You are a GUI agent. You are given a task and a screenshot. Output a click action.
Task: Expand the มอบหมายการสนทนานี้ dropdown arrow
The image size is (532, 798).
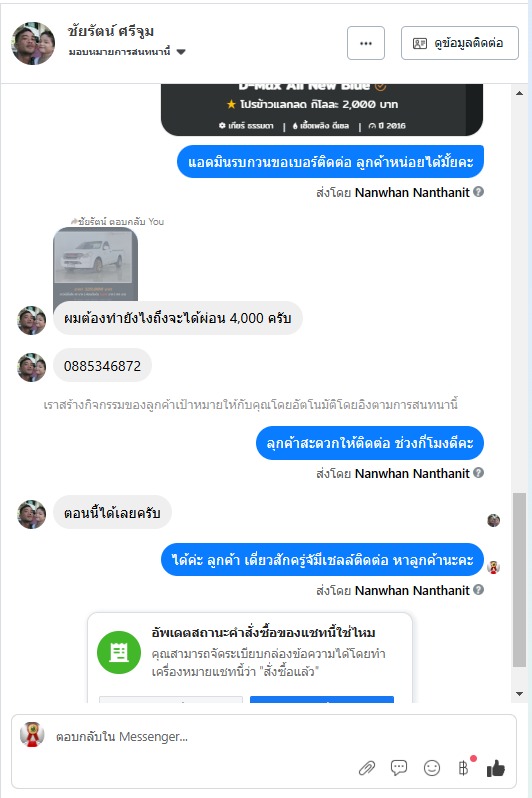[x=181, y=51]
